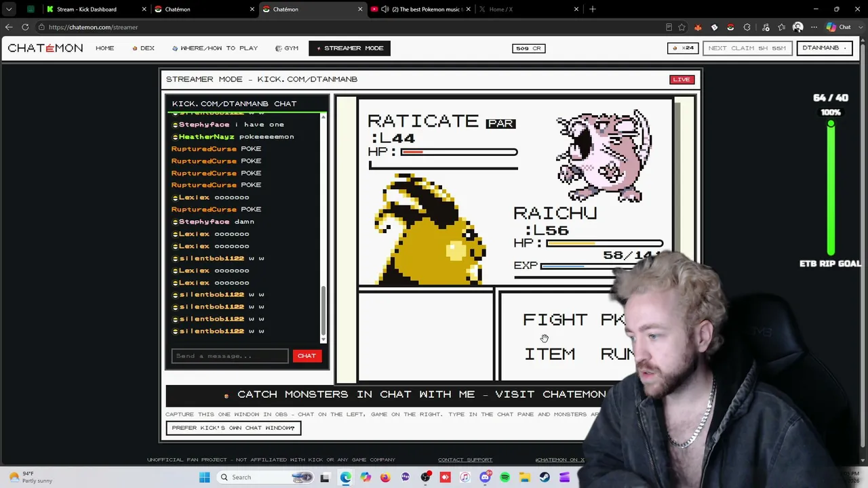Click the x24 Pokéball count badge

point(683,48)
